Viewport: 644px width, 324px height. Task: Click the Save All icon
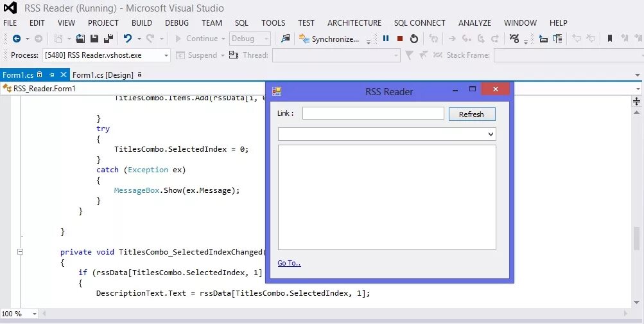pos(109,39)
